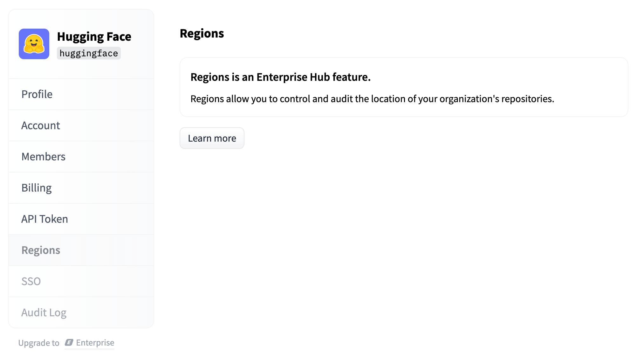Click the Billing navigation tab
644x364 pixels.
tap(36, 187)
